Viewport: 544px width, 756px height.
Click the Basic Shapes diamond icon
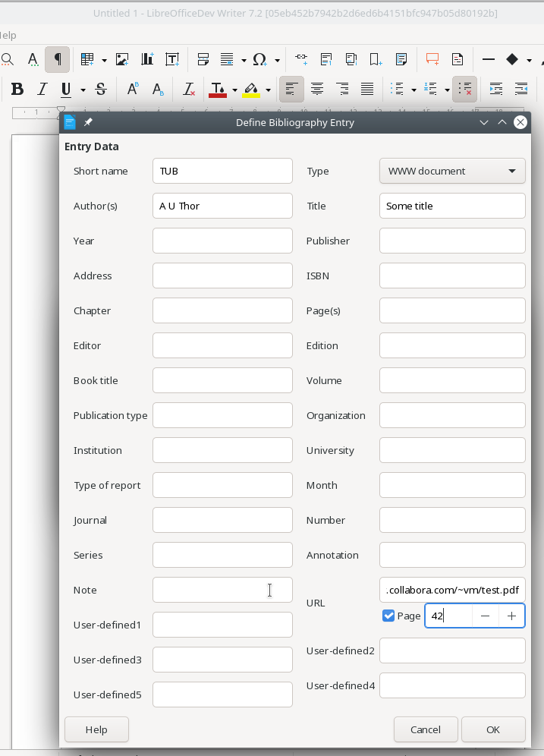tap(512, 59)
